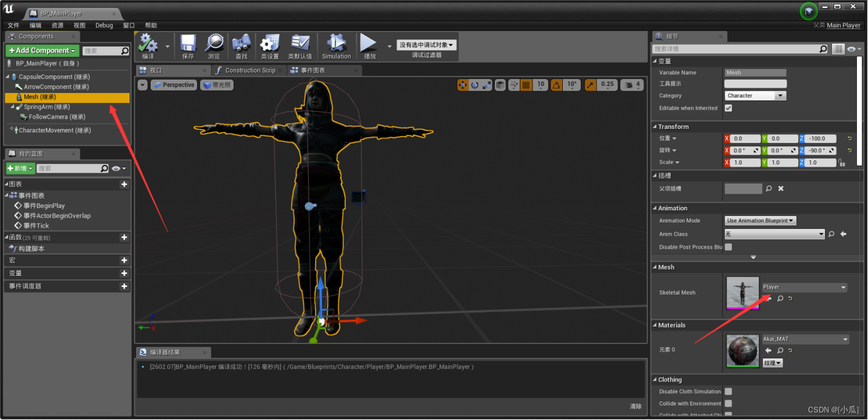Viewport: 868px width, 420px height.
Task: Add event dispatcher with 事件调度器 plus
Action: point(124,286)
